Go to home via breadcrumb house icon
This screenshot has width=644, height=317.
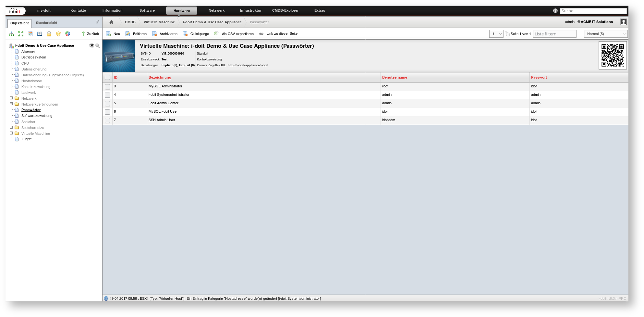[x=111, y=22]
